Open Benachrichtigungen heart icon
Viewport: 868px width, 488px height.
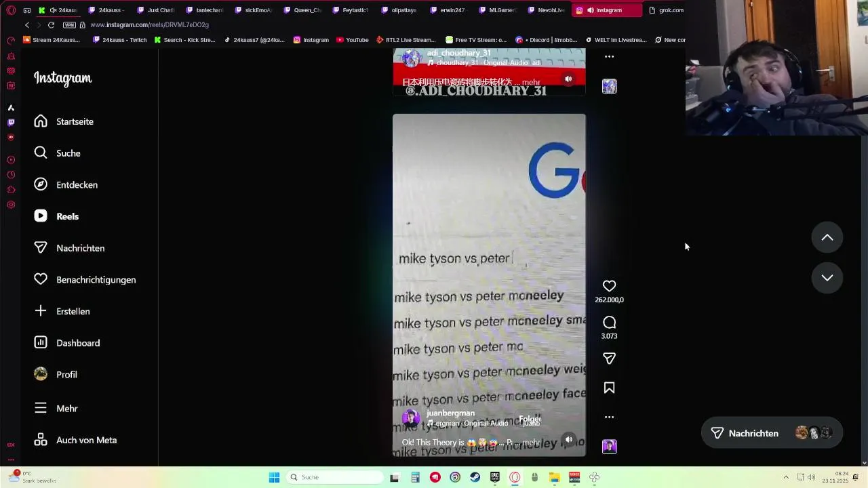coord(41,279)
